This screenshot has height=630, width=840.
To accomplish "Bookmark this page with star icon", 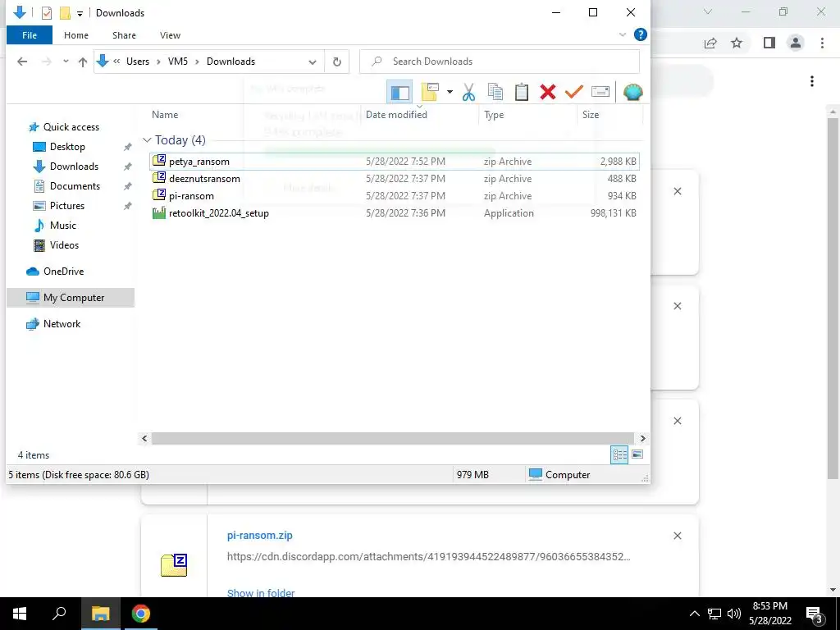I will (x=737, y=43).
